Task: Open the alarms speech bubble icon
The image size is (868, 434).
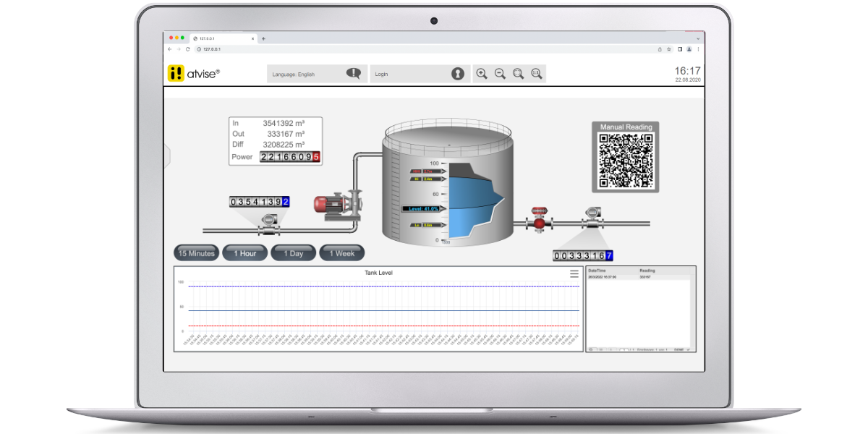Action: pos(354,73)
